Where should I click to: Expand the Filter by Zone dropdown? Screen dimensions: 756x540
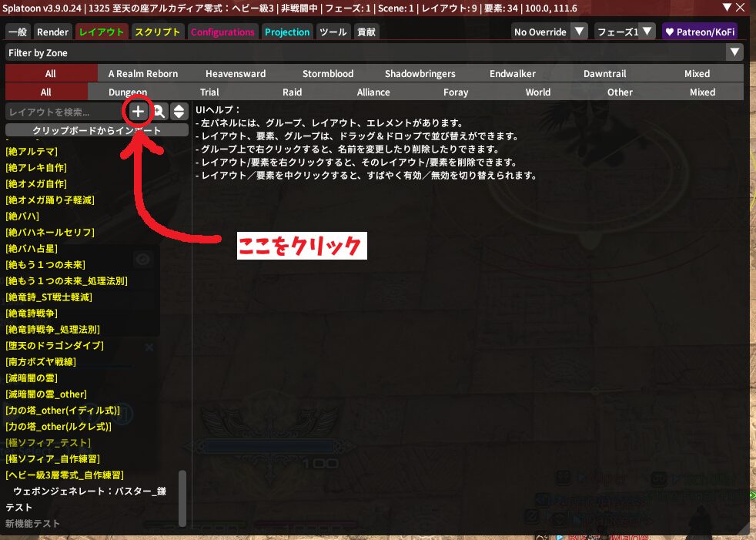(x=735, y=52)
